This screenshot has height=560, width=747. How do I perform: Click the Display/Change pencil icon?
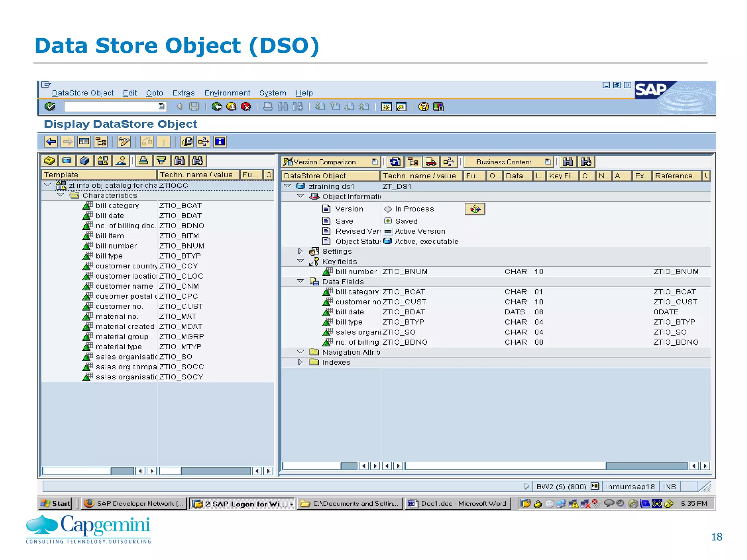coord(124,141)
